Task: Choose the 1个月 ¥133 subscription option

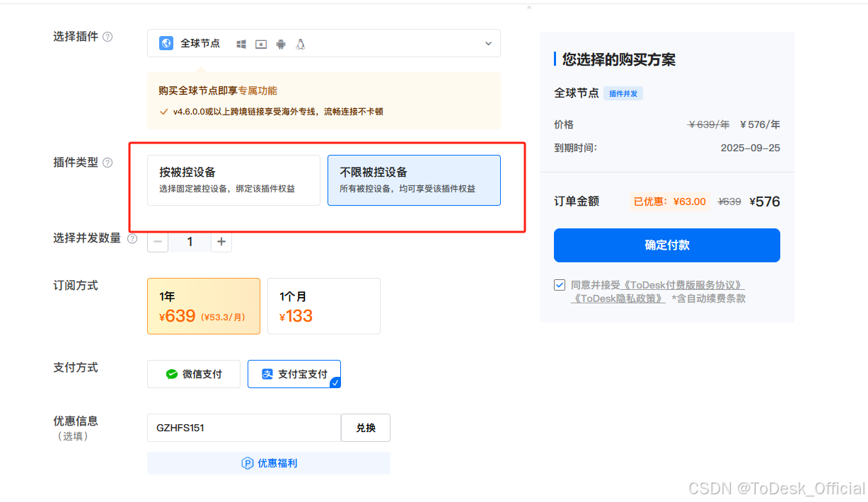Action: tap(324, 306)
